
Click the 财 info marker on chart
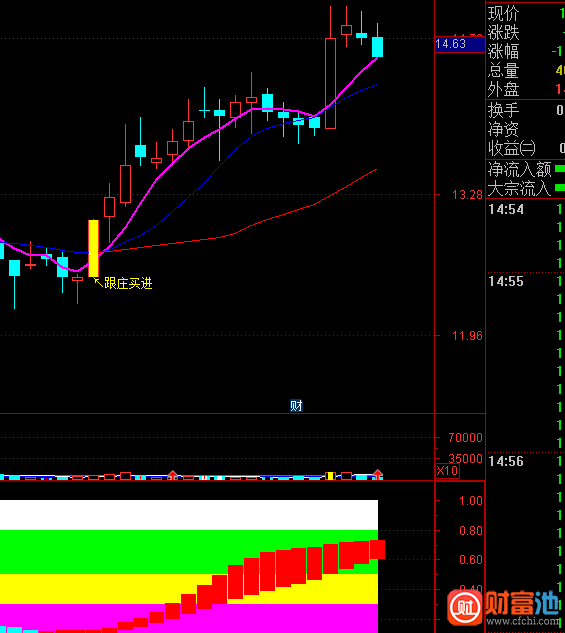click(x=296, y=406)
